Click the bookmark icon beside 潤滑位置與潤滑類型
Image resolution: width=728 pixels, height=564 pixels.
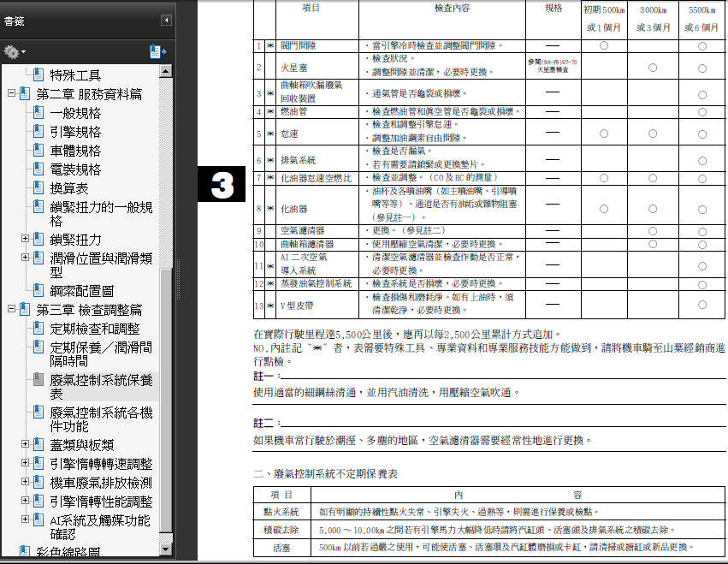(x=39, y=257)
